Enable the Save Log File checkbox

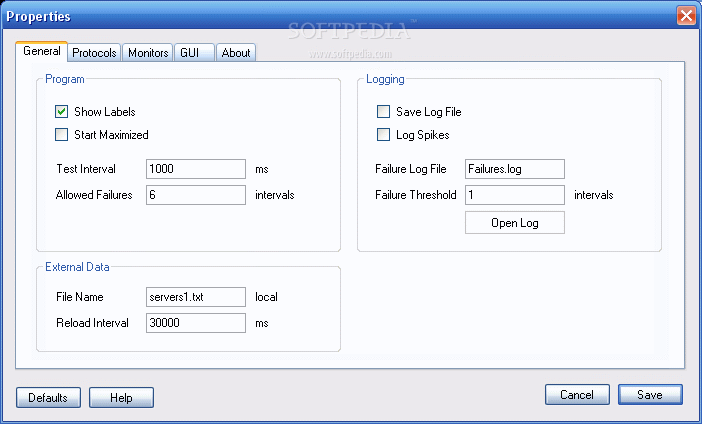(x=383, y=111)
